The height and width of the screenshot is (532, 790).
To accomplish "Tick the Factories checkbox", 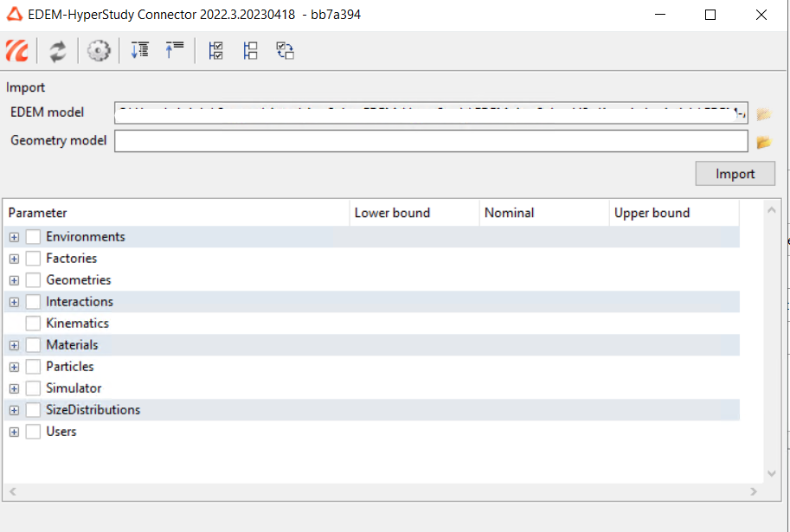I will 33,259.
